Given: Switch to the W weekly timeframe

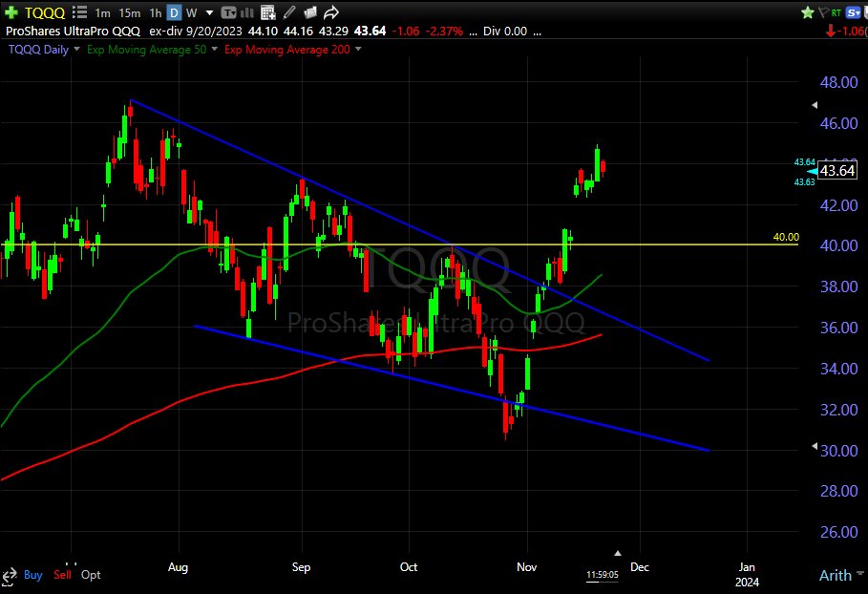Looking at the screenshot, I should click(192, 12).
